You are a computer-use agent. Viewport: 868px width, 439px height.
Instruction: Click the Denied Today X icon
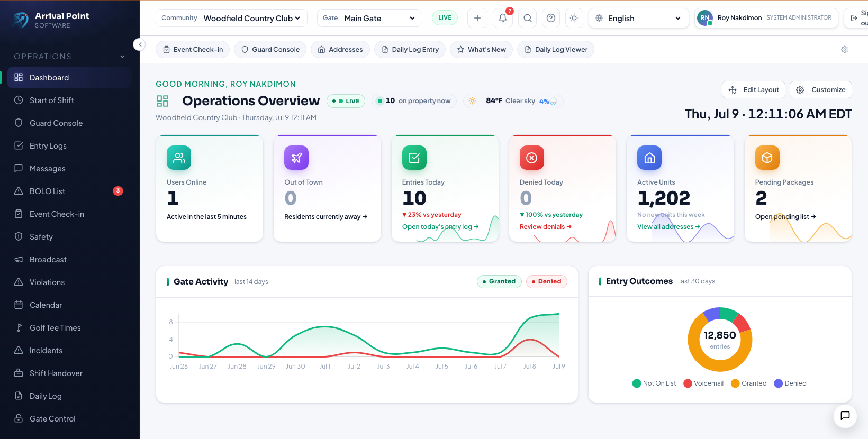(x=532, y=158)
